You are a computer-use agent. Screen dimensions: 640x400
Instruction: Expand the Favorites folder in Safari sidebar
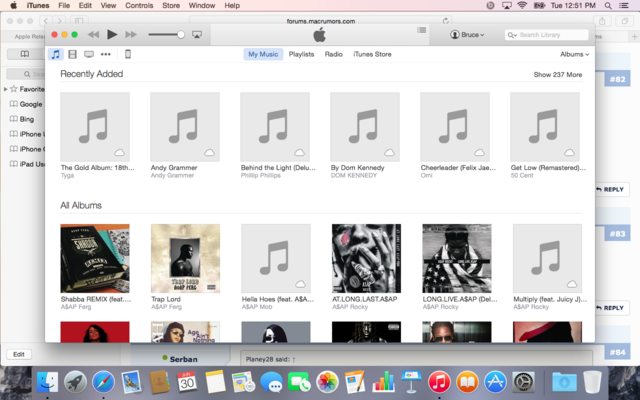point(6,89)
